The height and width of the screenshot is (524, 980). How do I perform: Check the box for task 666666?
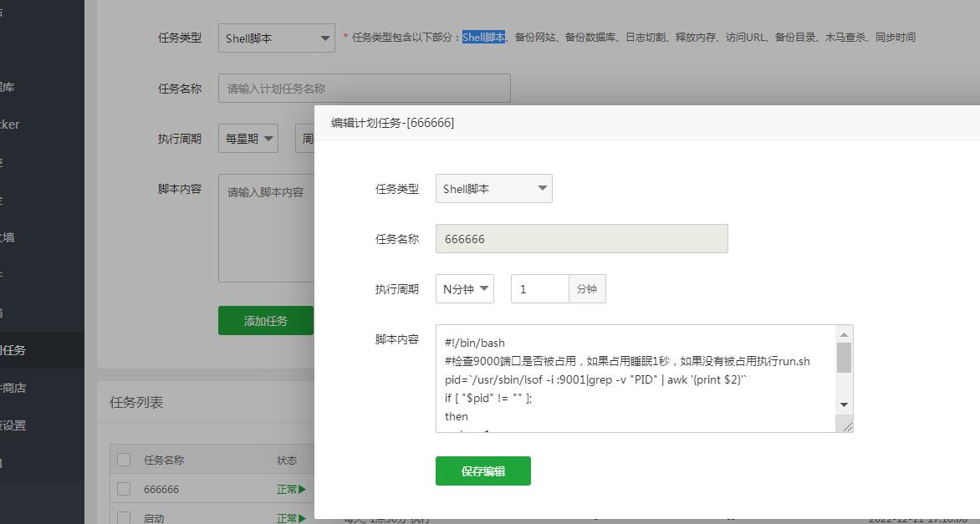pos(124,489)
